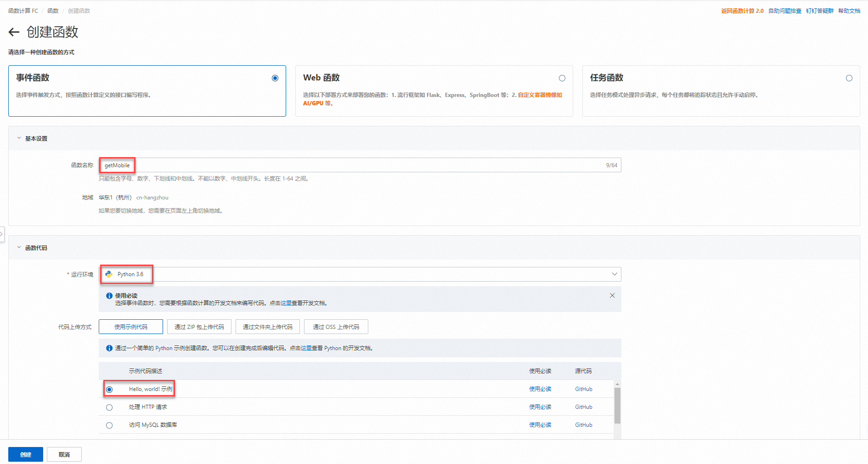
Task: Click the 示例代码描述 column header
Action: click(146, 371)
